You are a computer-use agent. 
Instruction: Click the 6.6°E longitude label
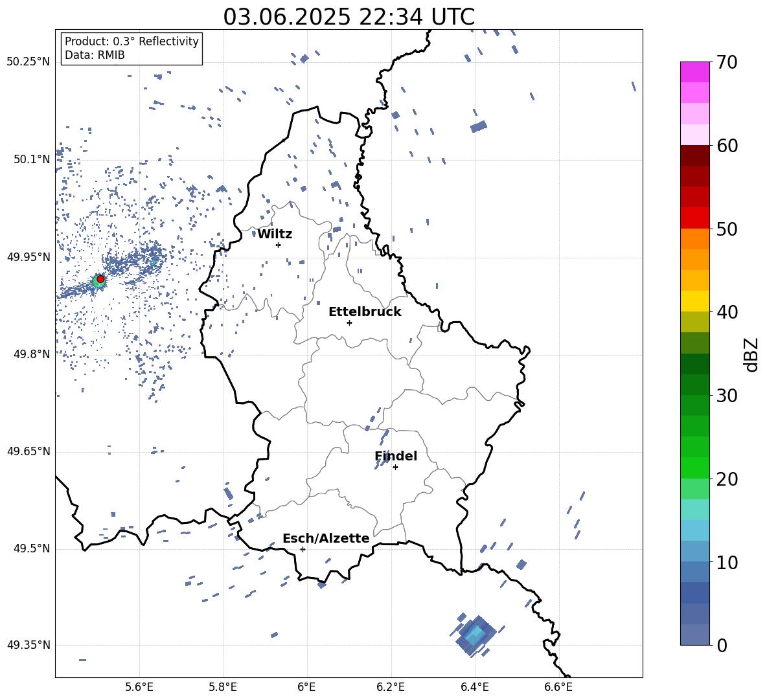pos(558,687)
